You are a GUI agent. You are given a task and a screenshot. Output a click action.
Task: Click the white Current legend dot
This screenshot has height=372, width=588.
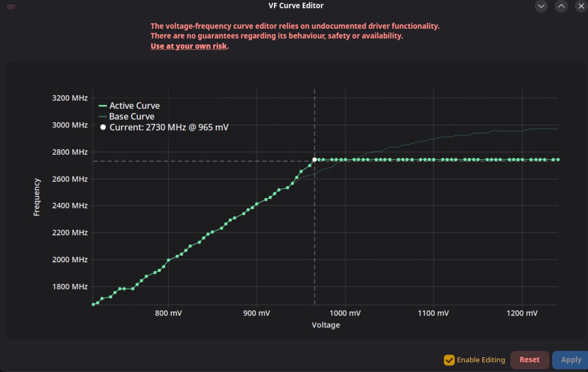(103, 127)
